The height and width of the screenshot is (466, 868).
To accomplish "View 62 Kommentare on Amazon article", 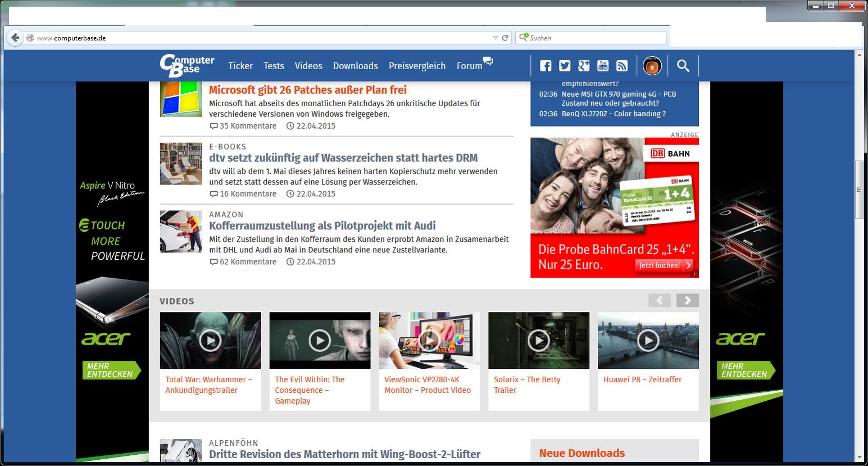I will click(243, 262).
